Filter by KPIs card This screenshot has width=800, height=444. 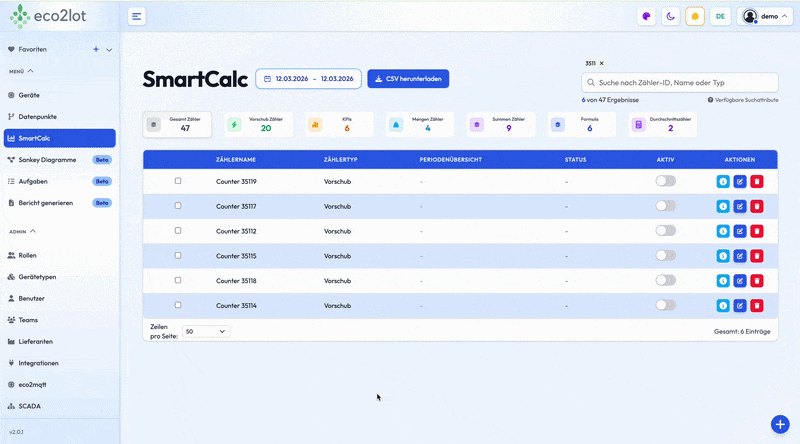(339, 125)
